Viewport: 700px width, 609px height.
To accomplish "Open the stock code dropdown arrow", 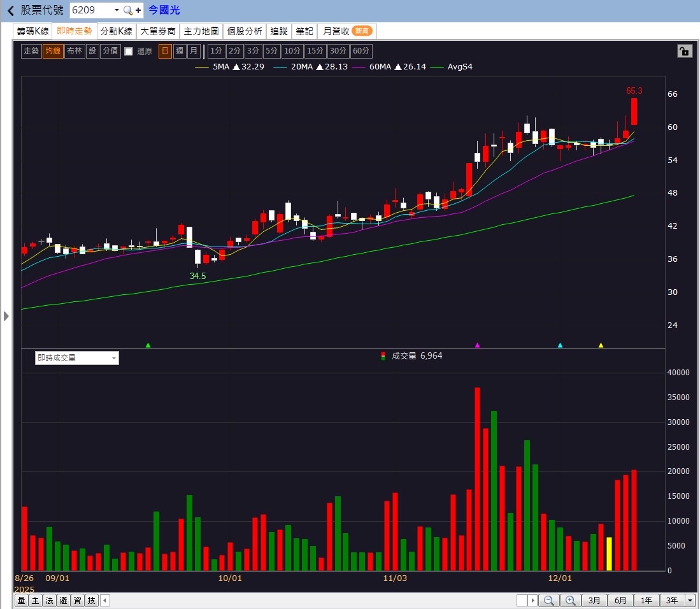I will point(117,10).
